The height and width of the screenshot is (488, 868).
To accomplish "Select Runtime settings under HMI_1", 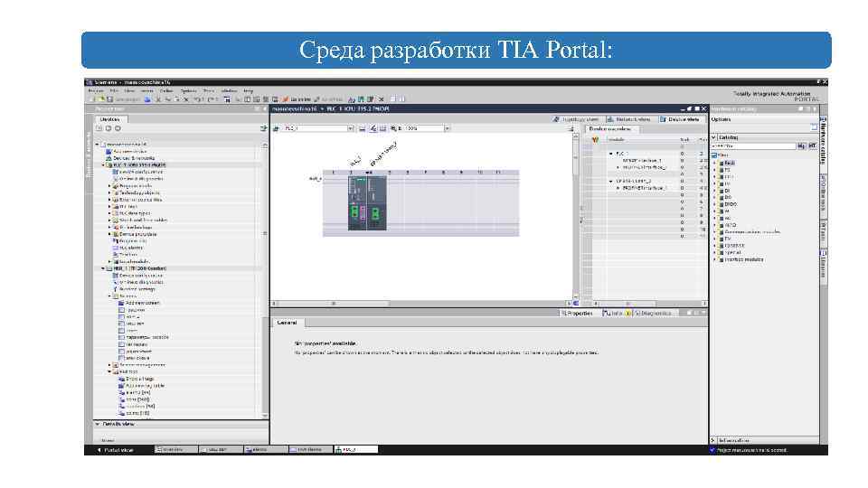I will [137, 289].
